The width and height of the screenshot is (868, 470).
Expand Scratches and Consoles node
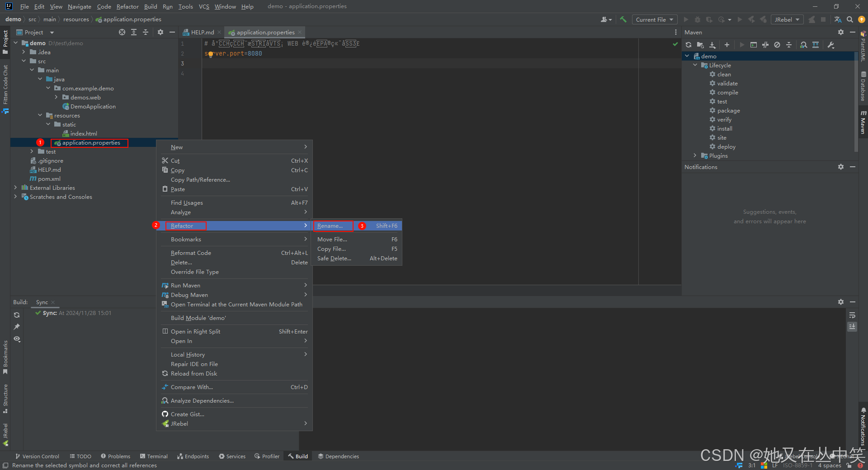coord(15,197)
